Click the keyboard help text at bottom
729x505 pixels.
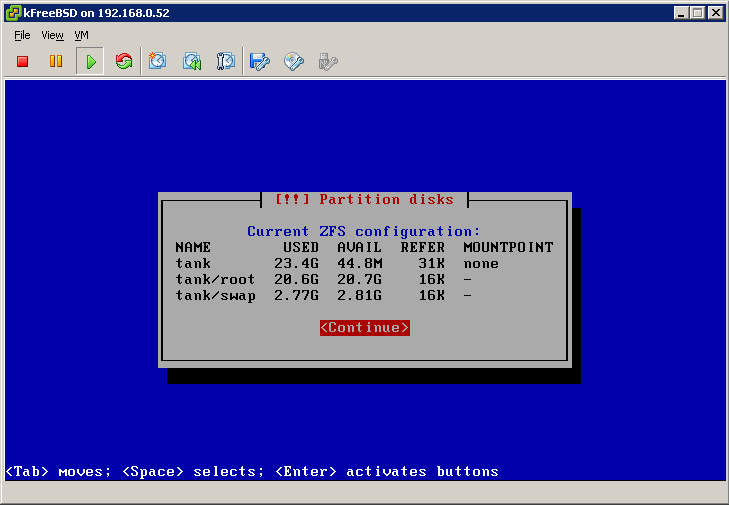point(252,472)
